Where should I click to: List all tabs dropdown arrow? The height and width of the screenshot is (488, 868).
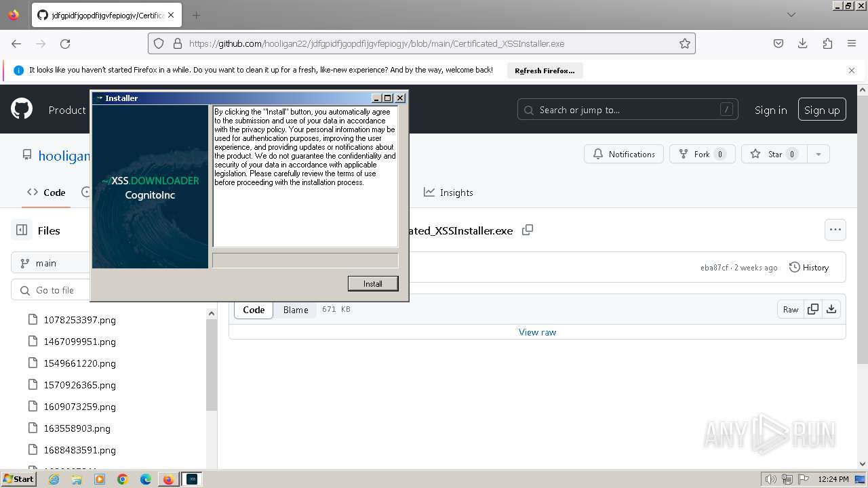791,15
